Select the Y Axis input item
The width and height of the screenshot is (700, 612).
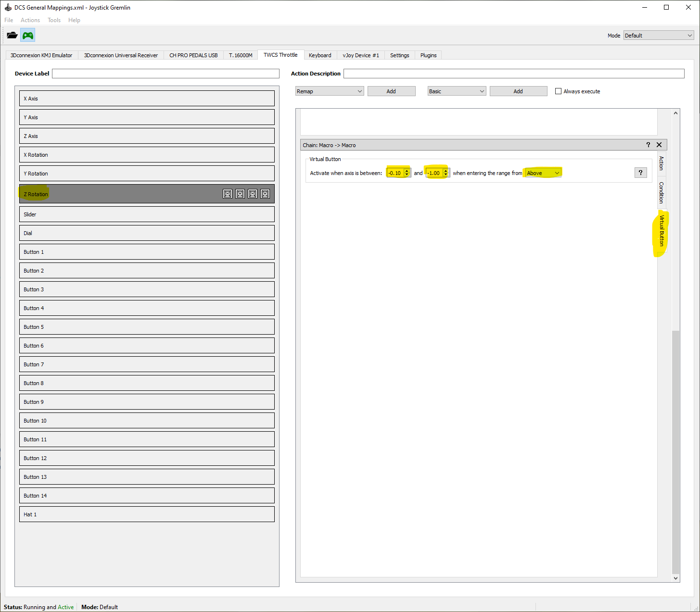coord(147,117)
